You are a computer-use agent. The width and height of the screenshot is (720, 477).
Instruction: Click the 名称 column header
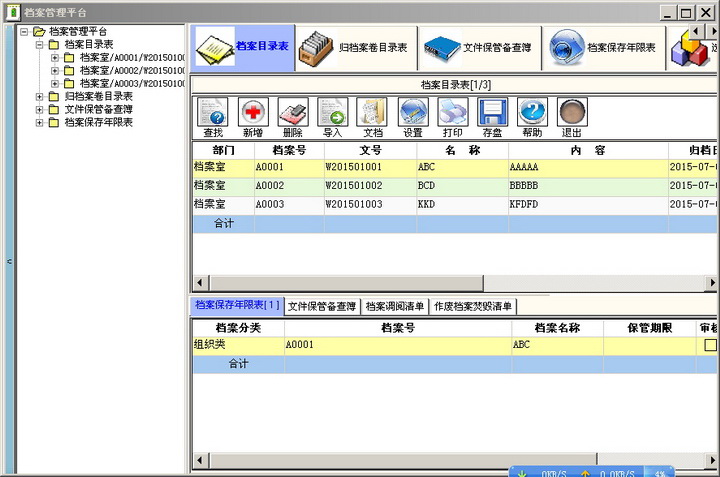[462, 151]
